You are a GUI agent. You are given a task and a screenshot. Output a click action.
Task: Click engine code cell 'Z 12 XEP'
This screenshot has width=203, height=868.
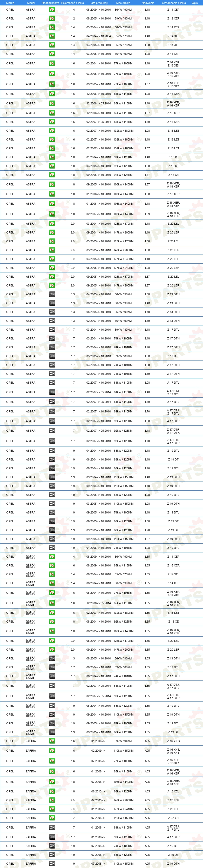tap(173, 18)
